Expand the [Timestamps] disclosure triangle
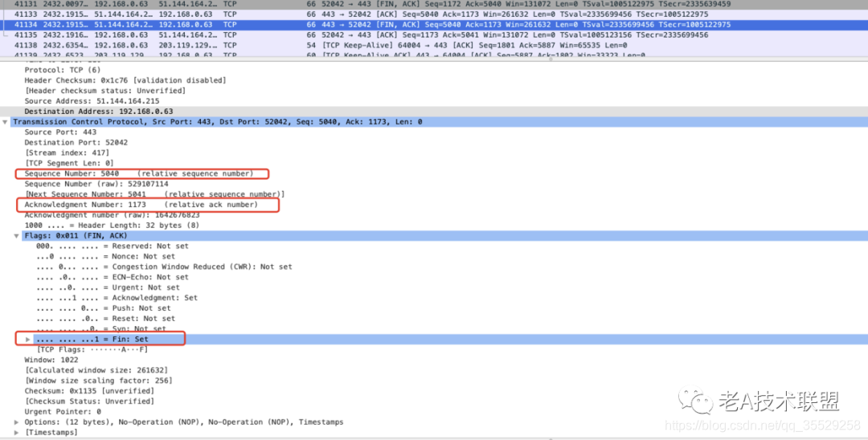This screenshot has height=440, width=868. pos(17,432)
